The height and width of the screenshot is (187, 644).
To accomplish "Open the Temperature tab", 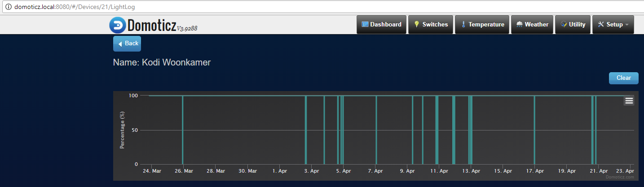I will [482, 25].
